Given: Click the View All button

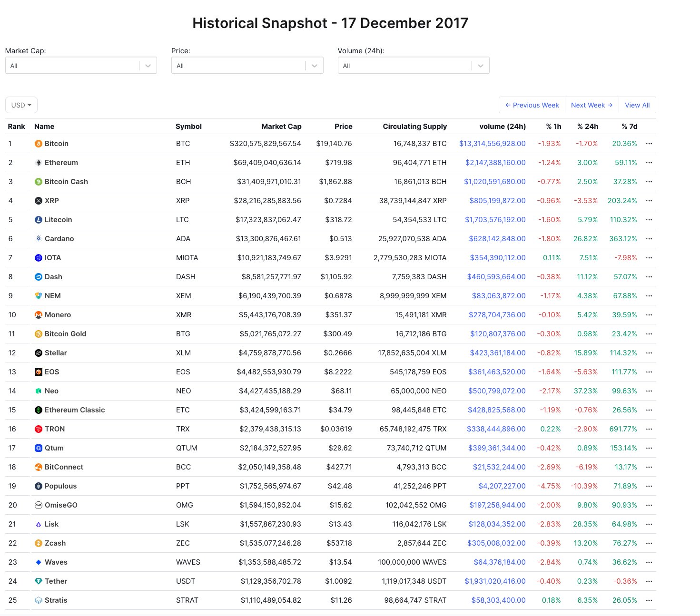Looking at the screenshot, I should (x=638, y=105).
